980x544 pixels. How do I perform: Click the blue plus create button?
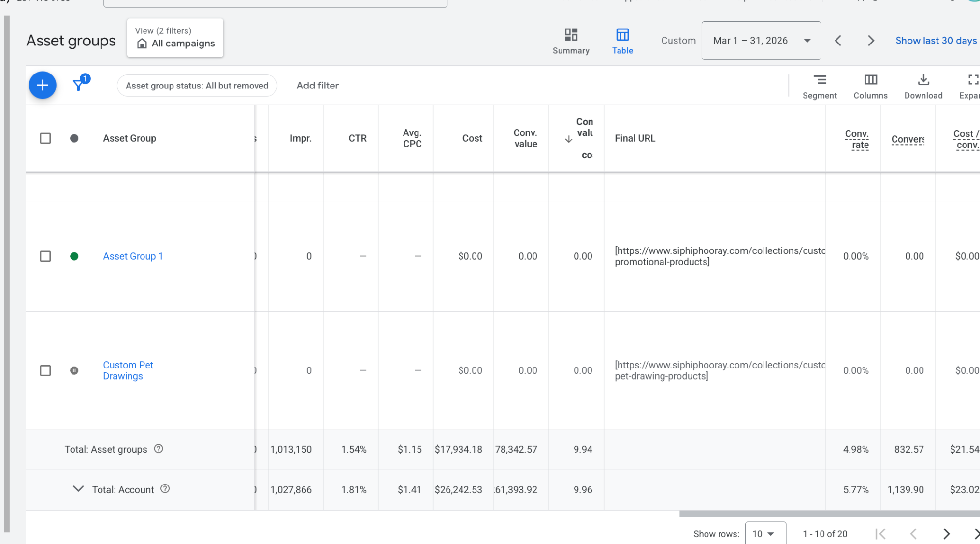coord(43,85)
